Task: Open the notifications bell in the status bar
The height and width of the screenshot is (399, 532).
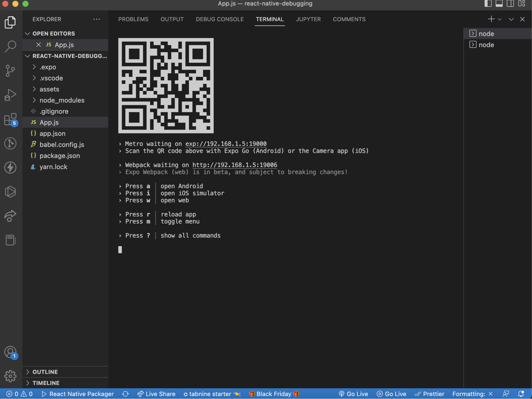Action: [522, 394]
